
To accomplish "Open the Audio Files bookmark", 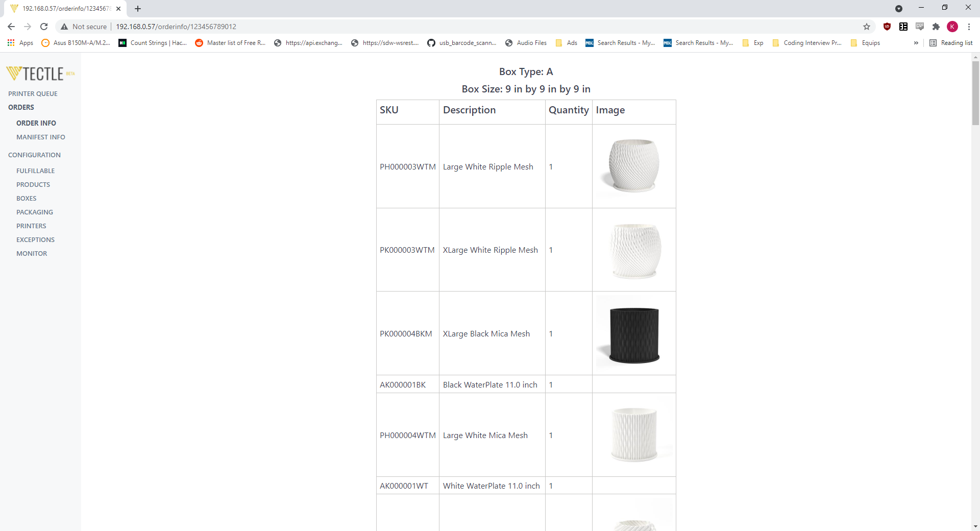I will coord(526,43).
